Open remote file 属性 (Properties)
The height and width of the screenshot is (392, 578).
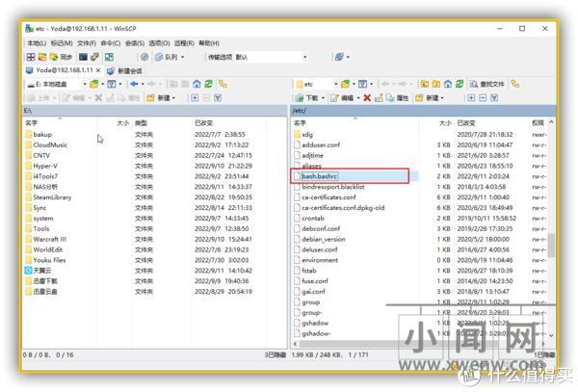coord(399,97)
